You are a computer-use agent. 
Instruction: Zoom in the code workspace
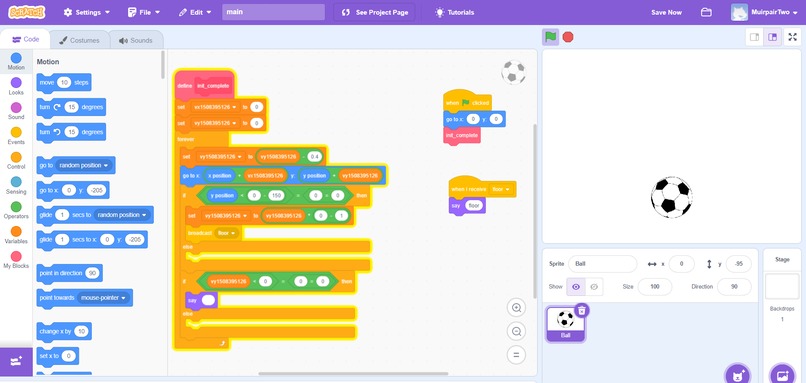(516, 308)
